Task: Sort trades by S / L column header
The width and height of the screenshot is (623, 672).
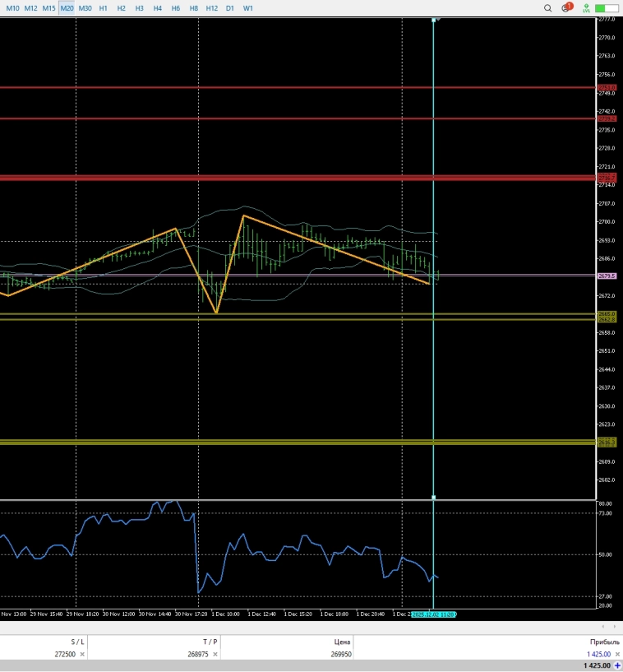Action: pyautogui.click(x=77, y=642)
